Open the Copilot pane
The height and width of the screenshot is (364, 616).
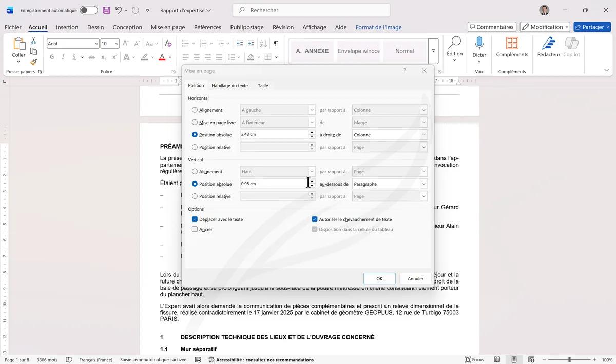point(572,48)
